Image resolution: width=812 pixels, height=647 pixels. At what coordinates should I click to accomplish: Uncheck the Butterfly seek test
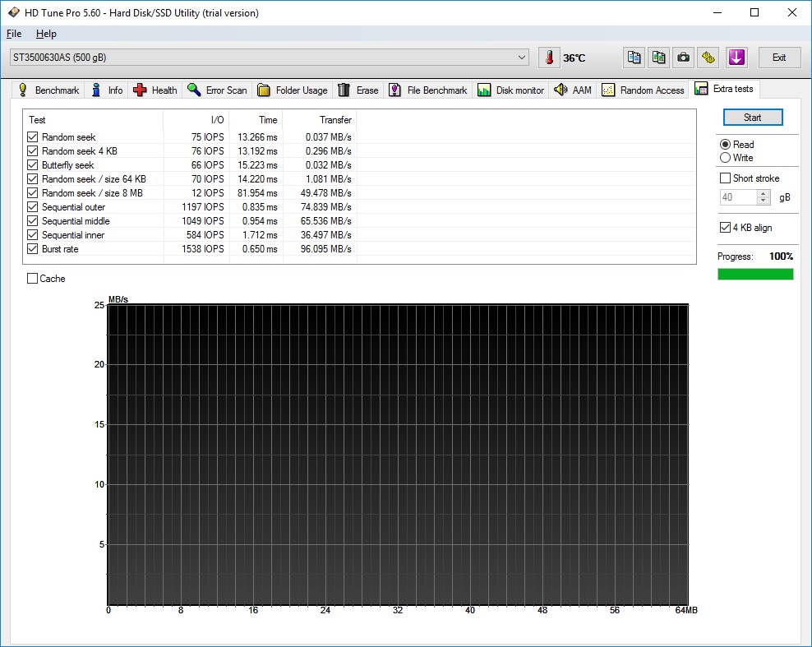(33, 165)
